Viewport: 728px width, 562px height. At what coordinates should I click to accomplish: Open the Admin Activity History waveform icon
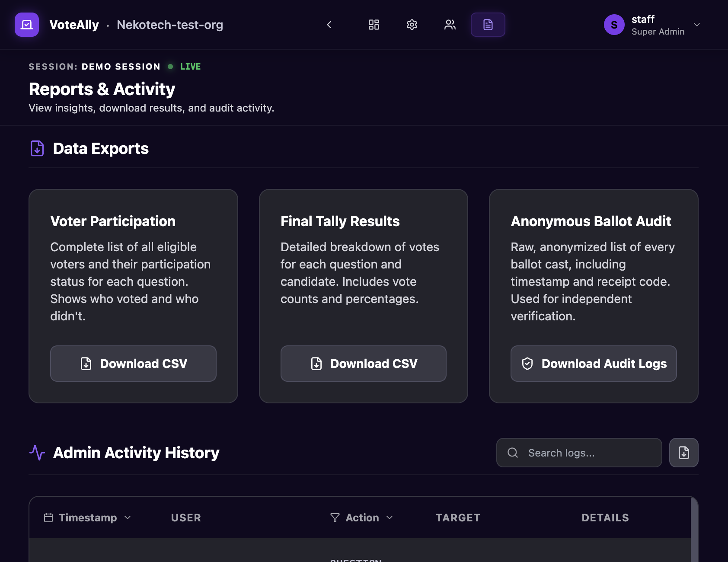pos(37,453)
